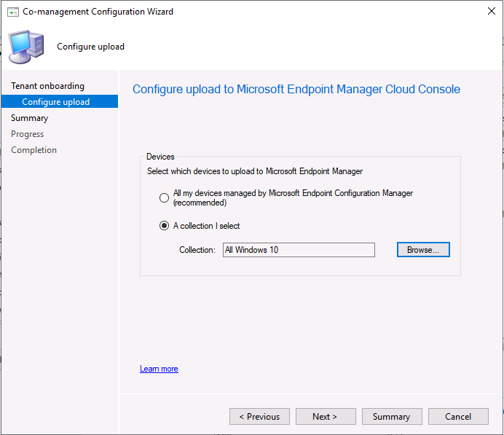Proceed with the Next button
The image size is (504, 435).
tap(326, 416)
